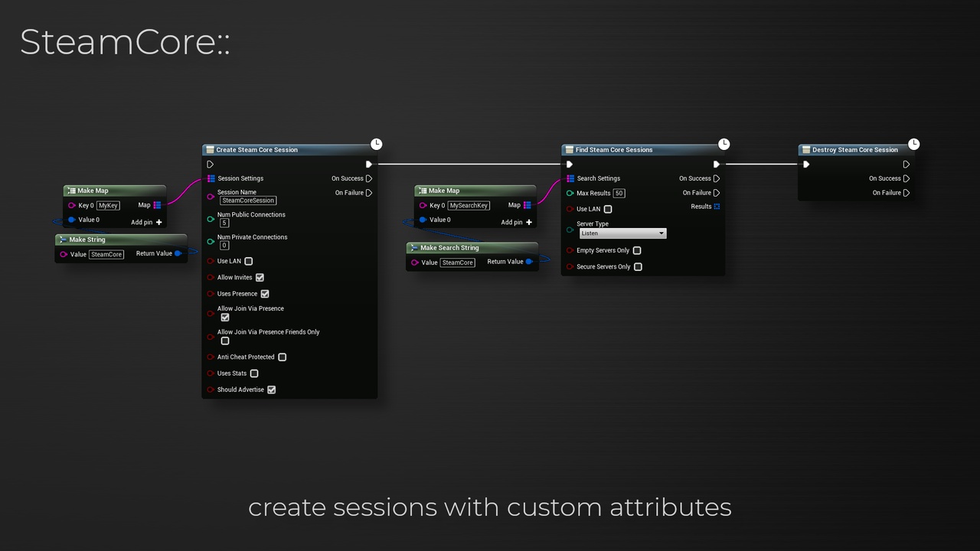Click the Num Public Connections value box
Screen dimensions: 980x551
tap(224, 223)
